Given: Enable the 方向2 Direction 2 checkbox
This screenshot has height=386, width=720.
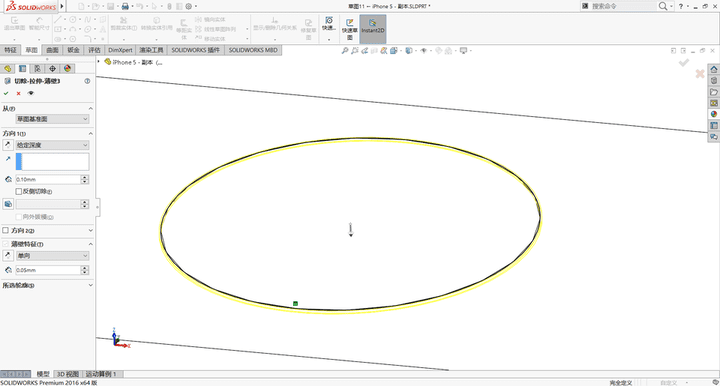Looking at the screenshot, I should pos(6,230).
